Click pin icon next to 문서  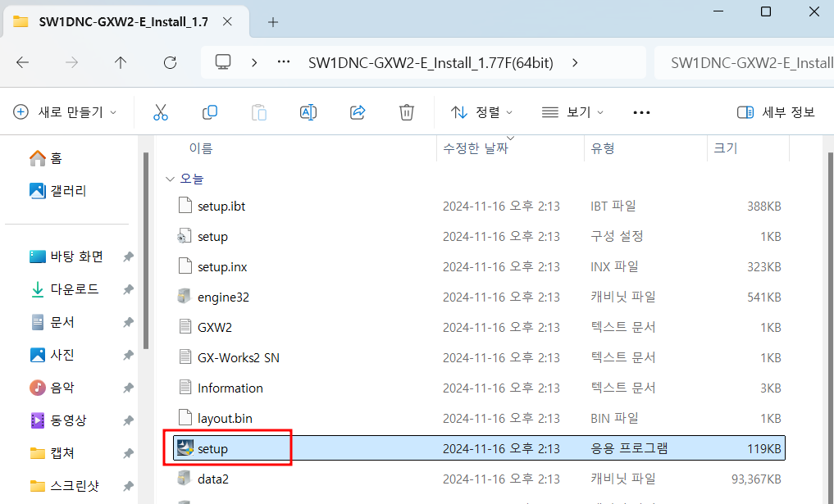click(128, 322)
